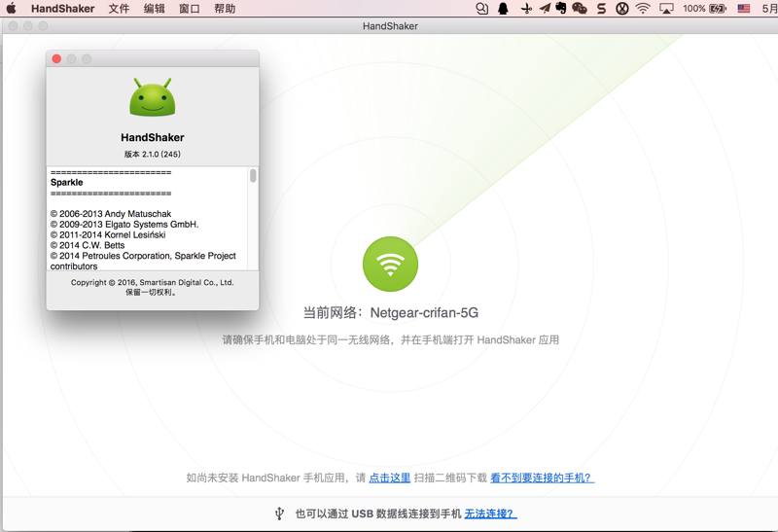The width and height of the screenshot is (778, 532).
Task: Click the Andy Matuschak credit line
Action: pos(111,213)
